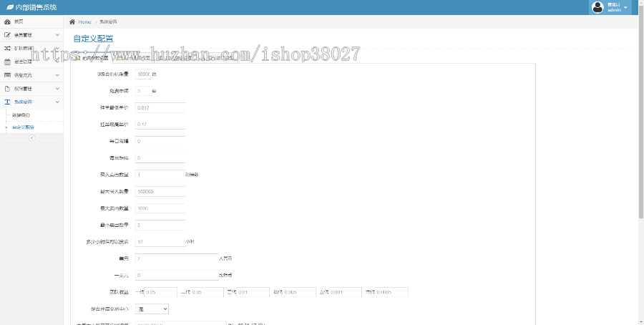Focus the field with value 1000

click(x=160, y=208)
